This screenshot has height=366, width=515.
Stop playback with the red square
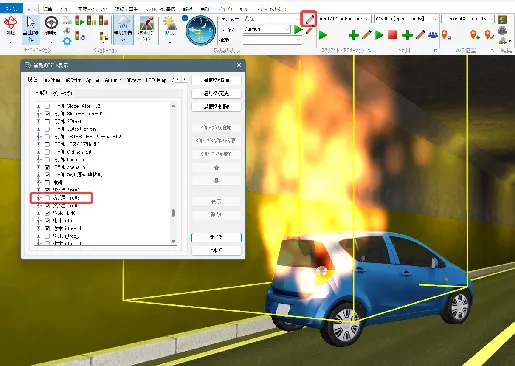(x=392, y=35)
